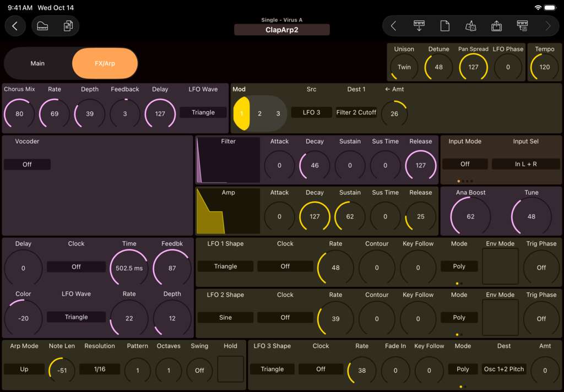The image size is (564, 392).
Task: Open Delay LFO Wave Triangle dropdown
Action: (76, 317)
